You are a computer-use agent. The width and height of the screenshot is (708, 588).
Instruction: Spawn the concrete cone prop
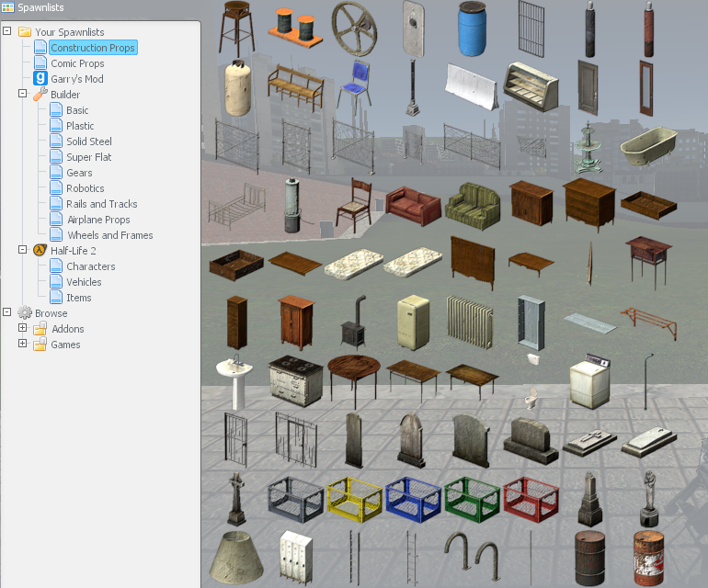236,559
